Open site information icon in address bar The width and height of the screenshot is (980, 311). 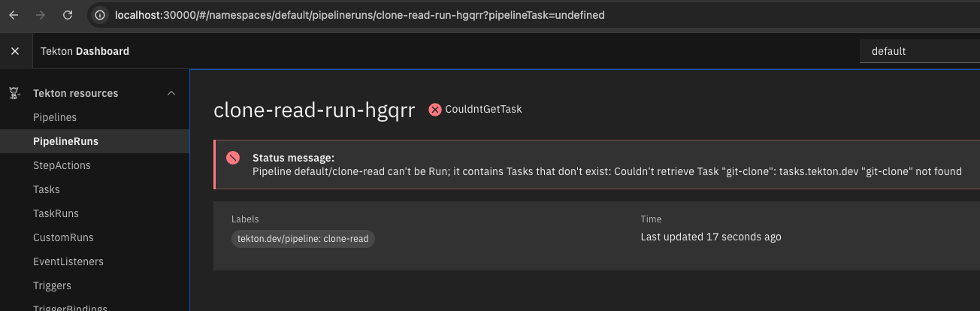pyautogui.click(x=101, y=15)
